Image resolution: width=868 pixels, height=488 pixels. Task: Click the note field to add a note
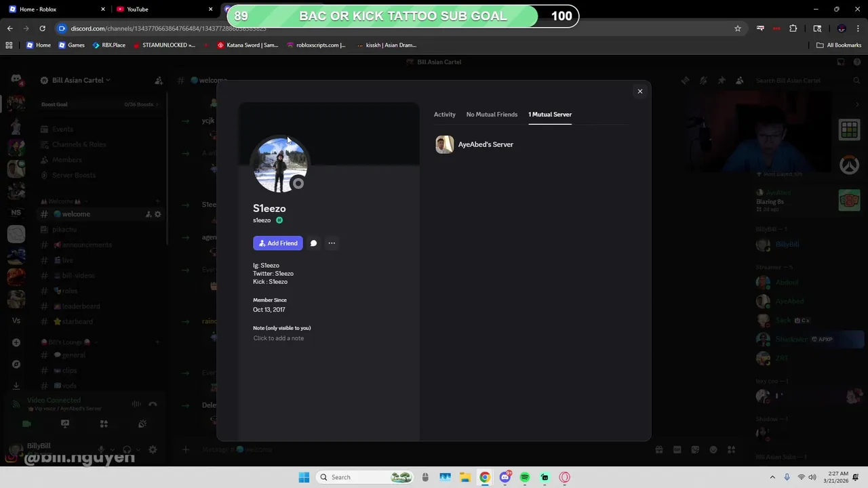[279, 338]
